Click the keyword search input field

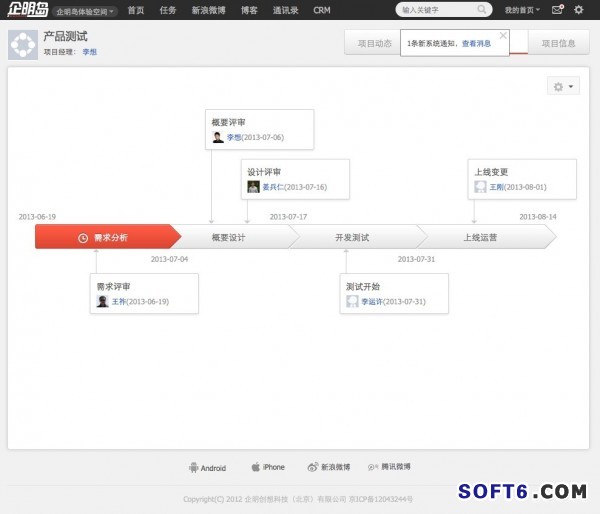click(435, 10)
